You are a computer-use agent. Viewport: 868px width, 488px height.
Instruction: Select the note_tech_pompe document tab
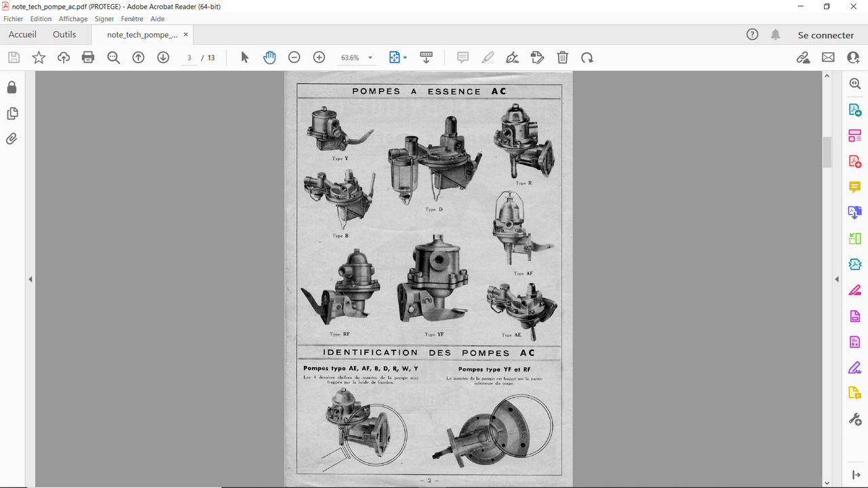[142, 35]
